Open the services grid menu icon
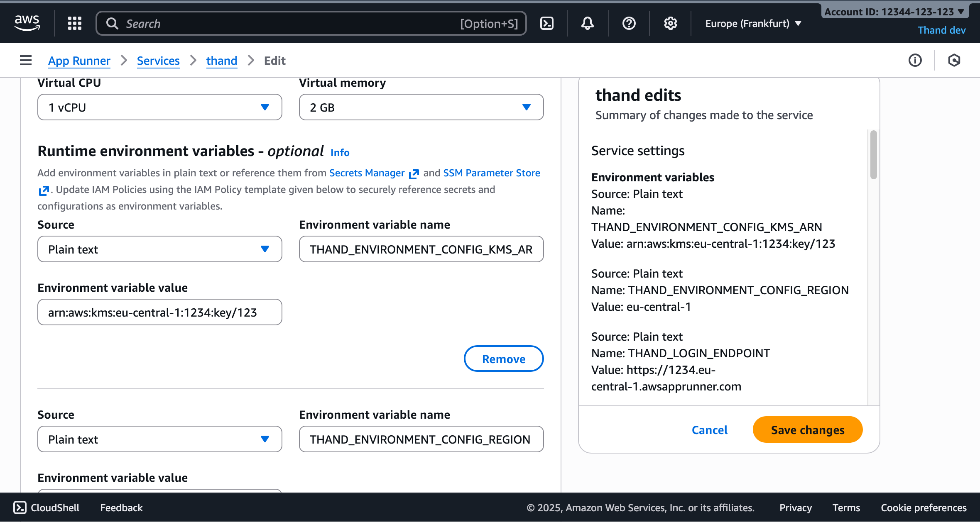Image resolution: width=980 pixels, height=522 pixels. tap(75, 24)
